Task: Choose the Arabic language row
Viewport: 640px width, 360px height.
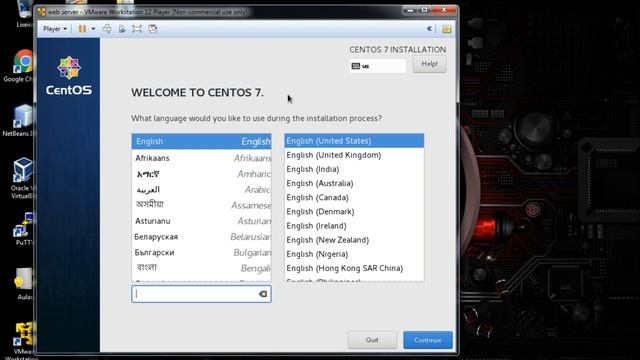Action: [x=202, y=190]
